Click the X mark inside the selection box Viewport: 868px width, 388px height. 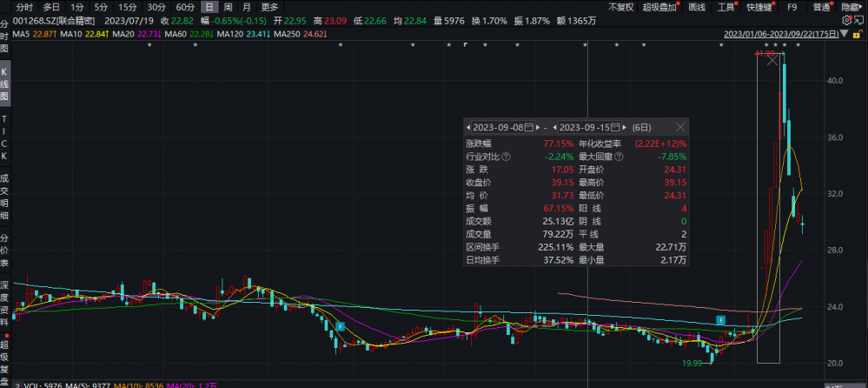pos(772,60)
